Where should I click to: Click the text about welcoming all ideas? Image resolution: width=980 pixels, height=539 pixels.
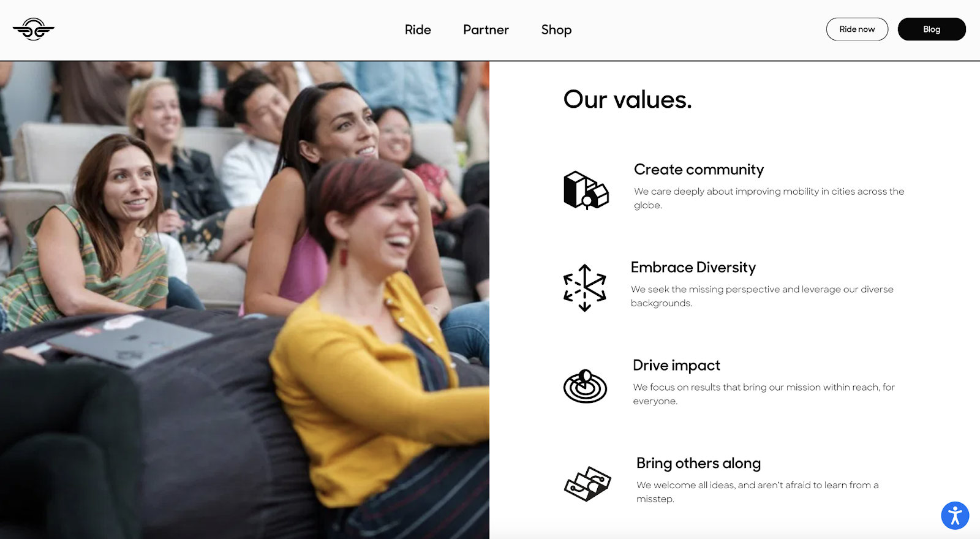click(757, 492)
